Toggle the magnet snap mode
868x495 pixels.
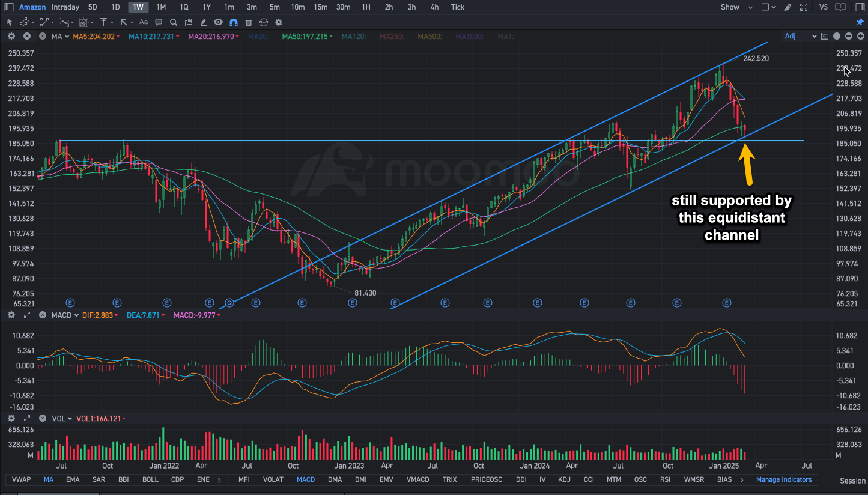click(234, 22)
